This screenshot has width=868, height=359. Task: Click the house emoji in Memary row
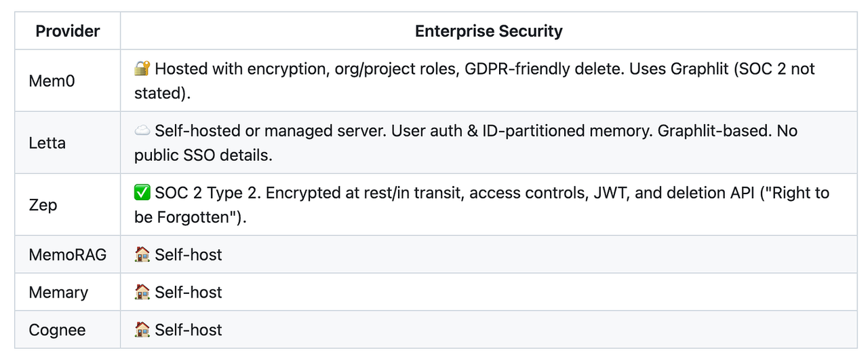[x=142, y=292]
